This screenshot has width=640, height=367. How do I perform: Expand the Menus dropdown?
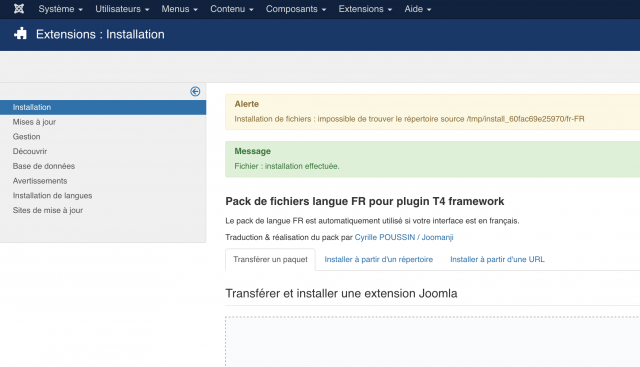(179, 9)
